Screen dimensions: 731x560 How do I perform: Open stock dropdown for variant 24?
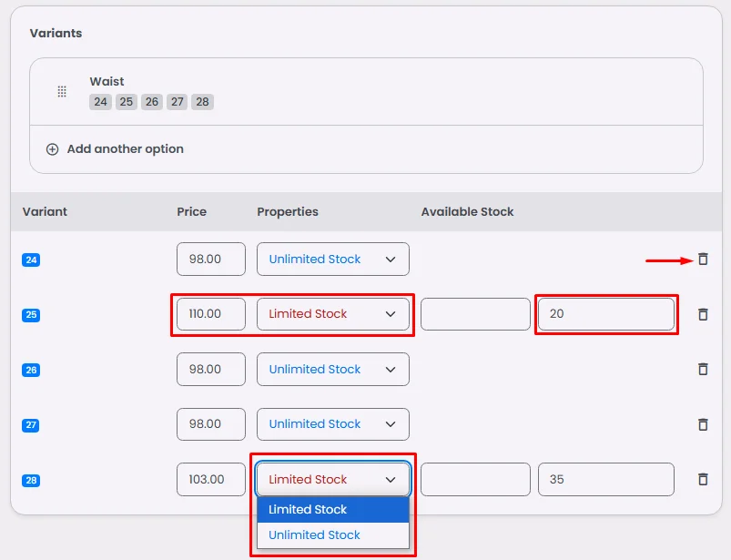tap(332, 260)
